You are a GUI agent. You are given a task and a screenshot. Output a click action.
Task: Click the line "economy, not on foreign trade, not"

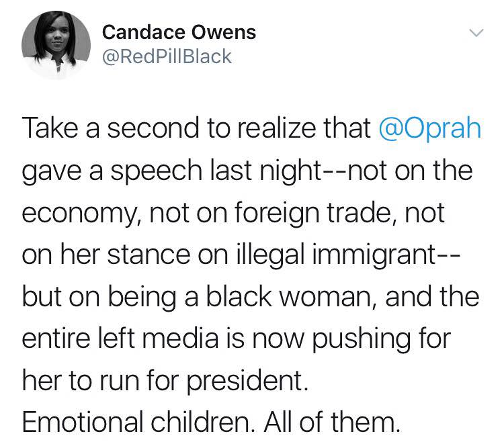pos(233,214)
